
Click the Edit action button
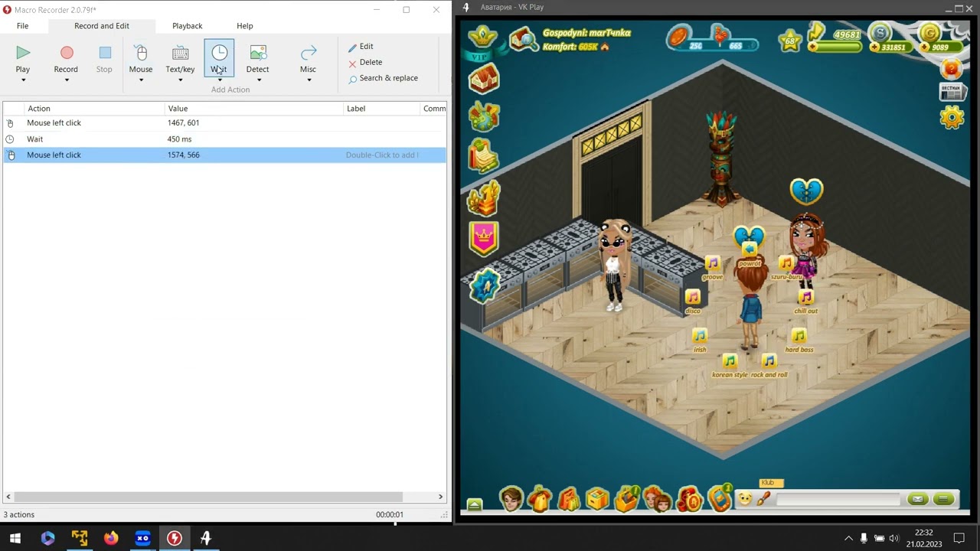click(361, 47)
